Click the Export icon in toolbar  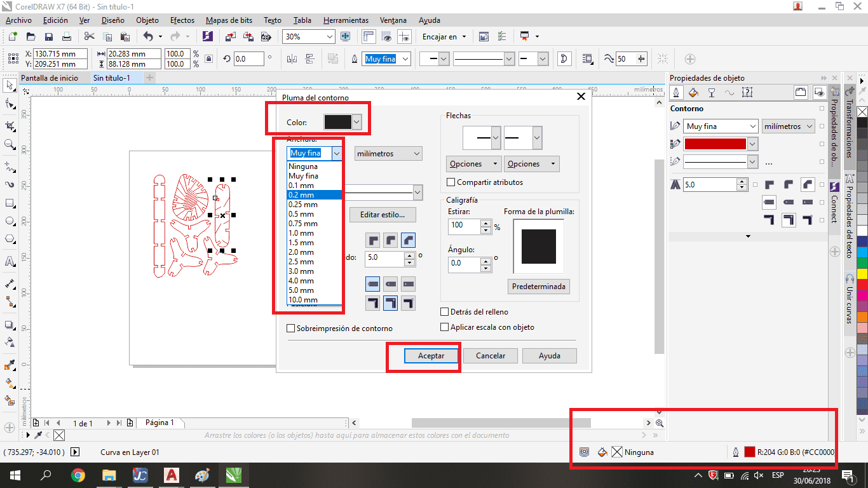(x=248, y=37)
